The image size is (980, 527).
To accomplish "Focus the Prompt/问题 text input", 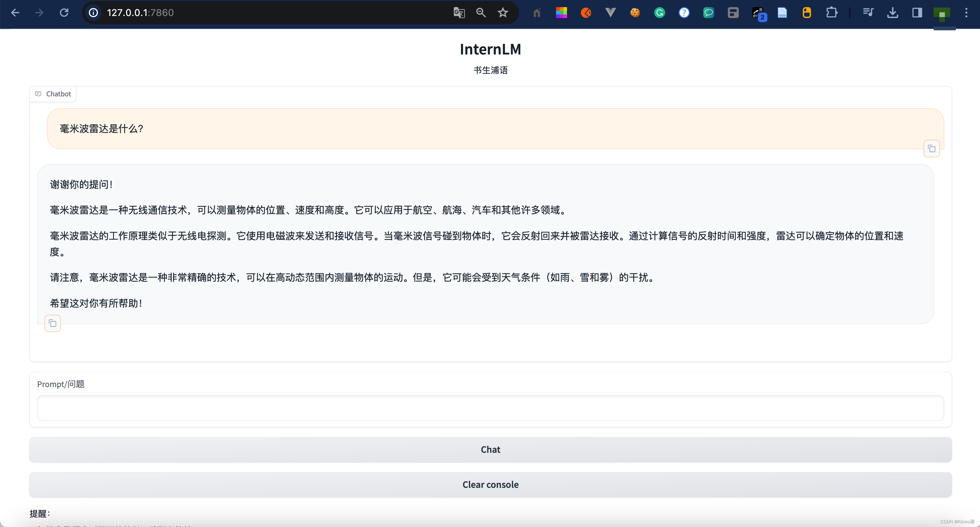I will click(x=490, y=408).
